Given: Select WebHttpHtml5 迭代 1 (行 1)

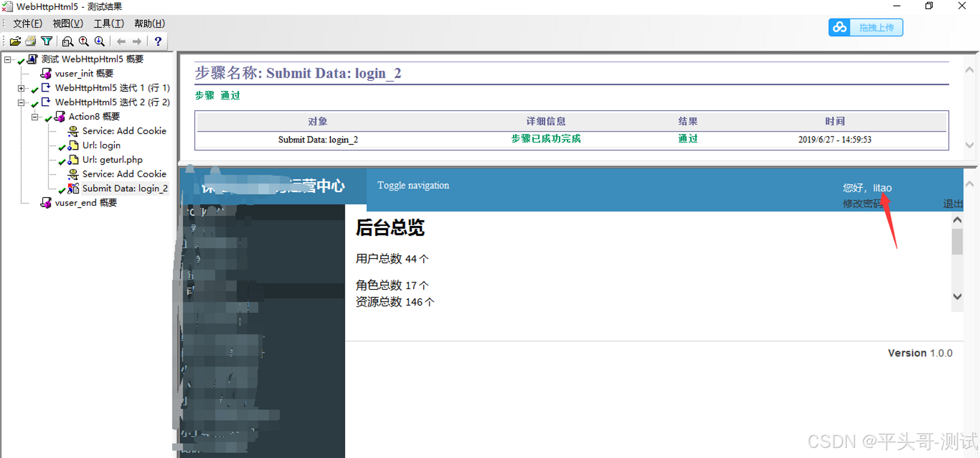Looking at the screenshot, I should tap(112, 88).
